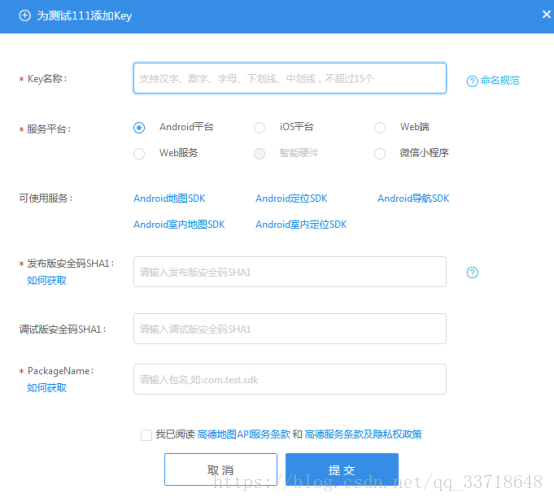Close the Add Key dialog
This screenshot has height=502, width=554.
point(546,14)
